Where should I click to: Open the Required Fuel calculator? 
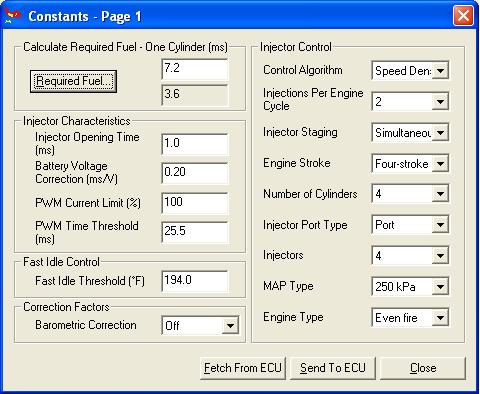pos(73,81)
